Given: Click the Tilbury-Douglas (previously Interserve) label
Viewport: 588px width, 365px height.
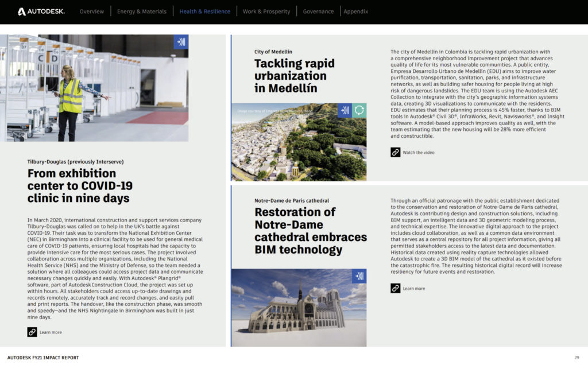Looking at the screenshot, I should 75,162.
